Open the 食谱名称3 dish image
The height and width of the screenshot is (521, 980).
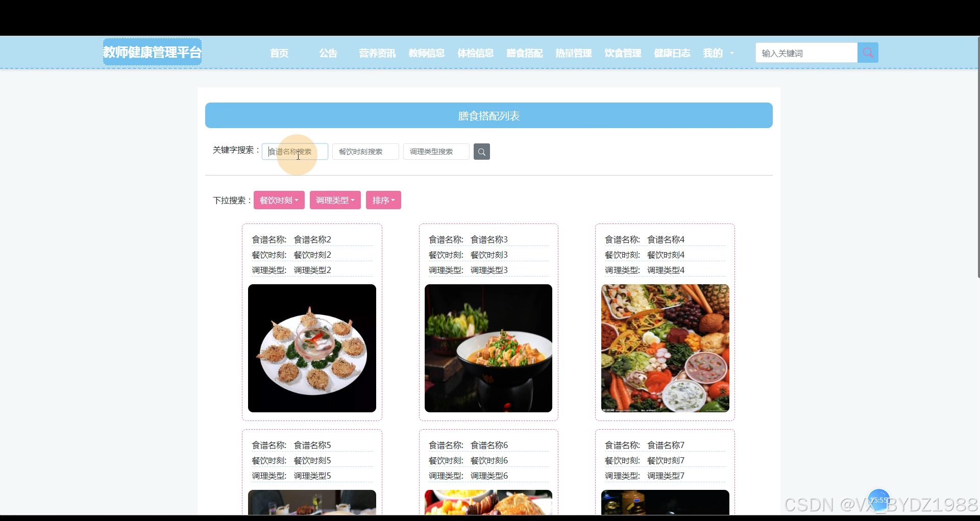(x=488, y=348)
